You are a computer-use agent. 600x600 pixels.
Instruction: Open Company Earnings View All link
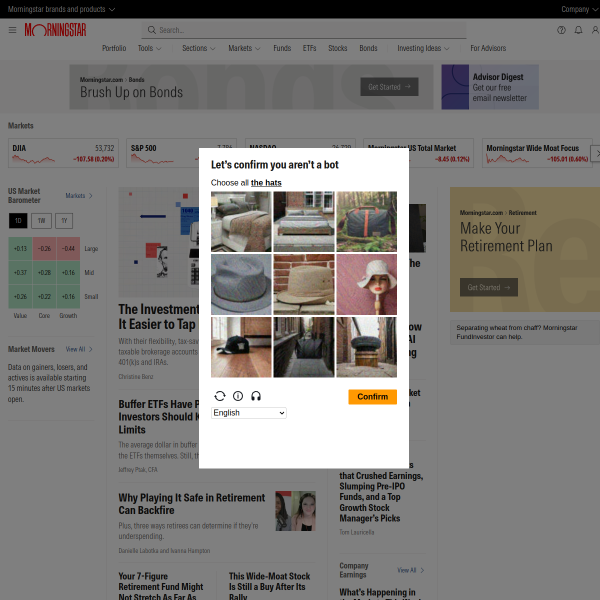point(411,570)
